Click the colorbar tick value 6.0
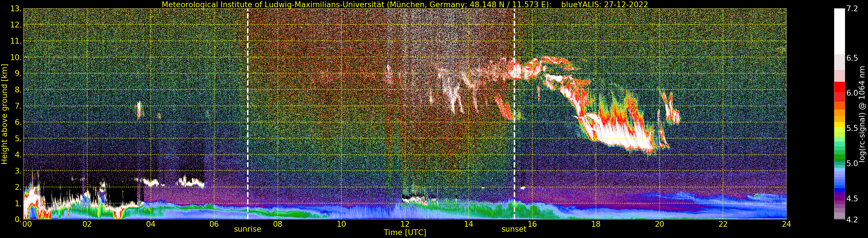Screen dimensions: 868x238 [852, 93]
